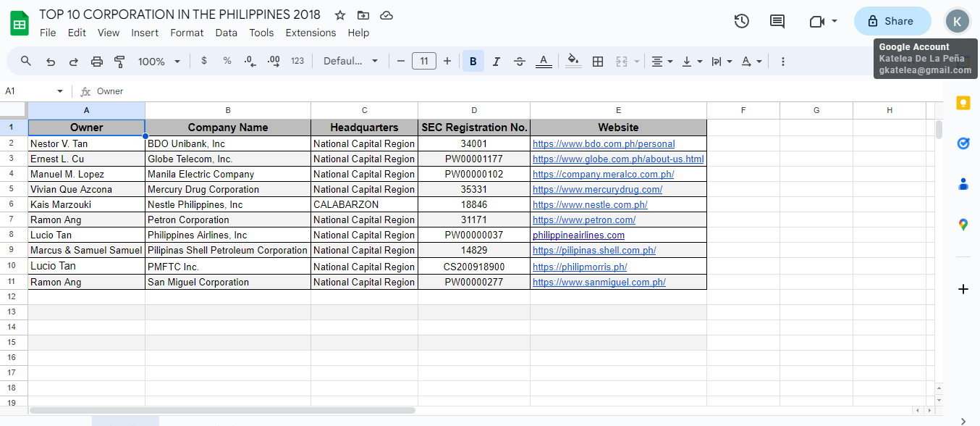Open Contacts in side panel
Screen dimensions: 980x426
coord(963,184)
